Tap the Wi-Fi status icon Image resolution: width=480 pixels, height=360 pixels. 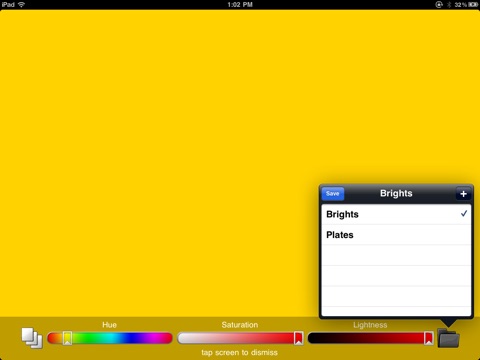[x=21, y=4]
